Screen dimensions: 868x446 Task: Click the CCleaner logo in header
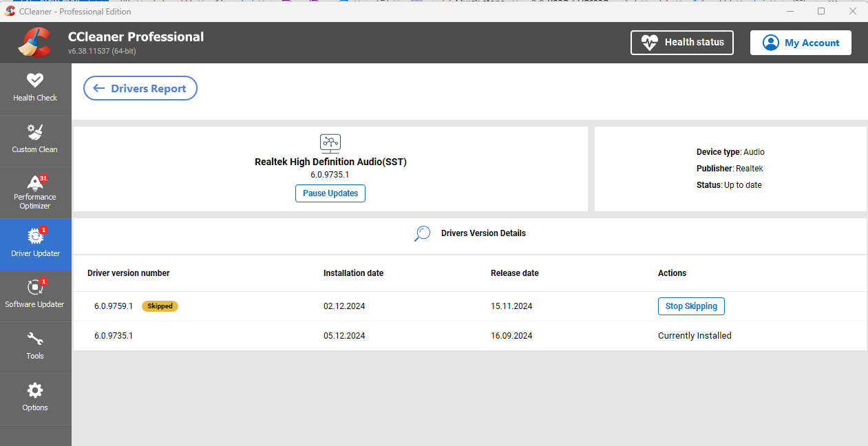[x=34, y=43]
